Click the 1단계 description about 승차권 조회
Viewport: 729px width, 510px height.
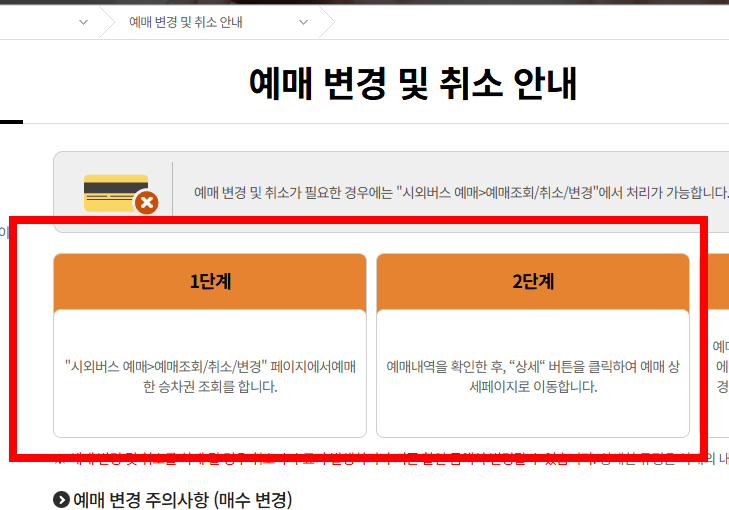tap(210, 377)
